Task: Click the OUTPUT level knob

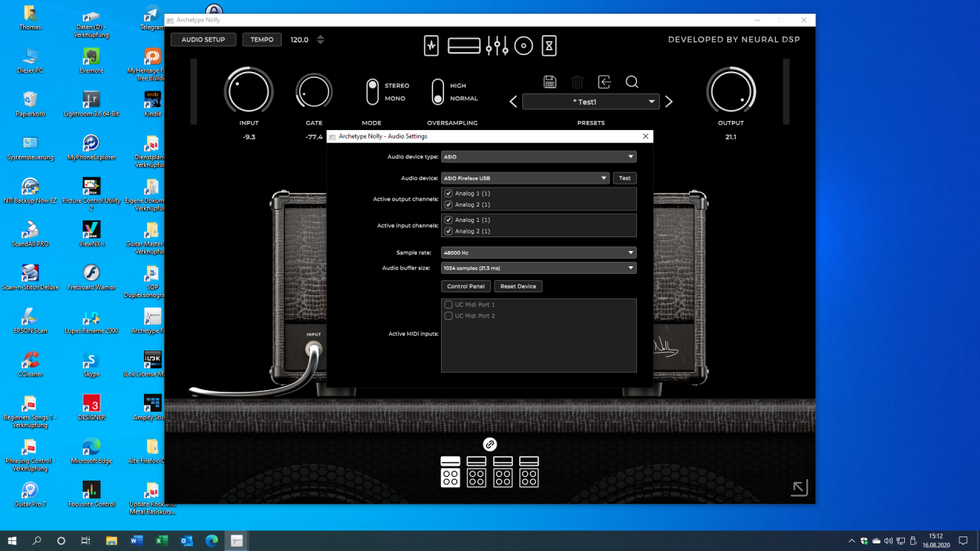Action: point(730,92)
